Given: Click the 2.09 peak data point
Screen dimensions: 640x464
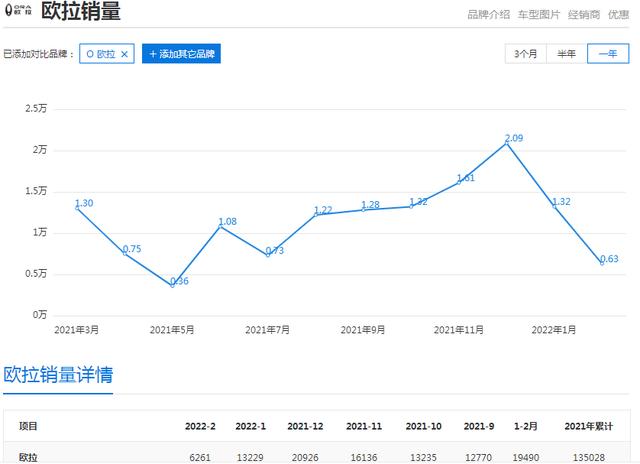Looking at the screenshot, I should 507,143.
